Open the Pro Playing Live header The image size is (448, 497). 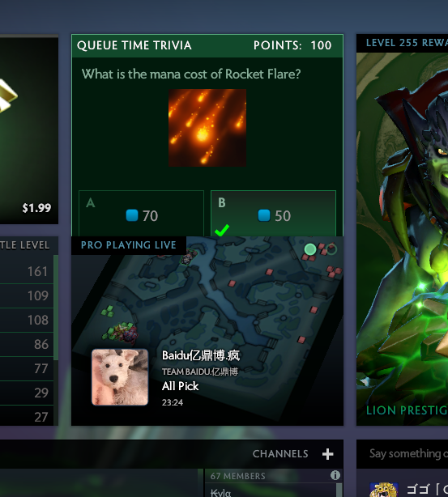129,245
